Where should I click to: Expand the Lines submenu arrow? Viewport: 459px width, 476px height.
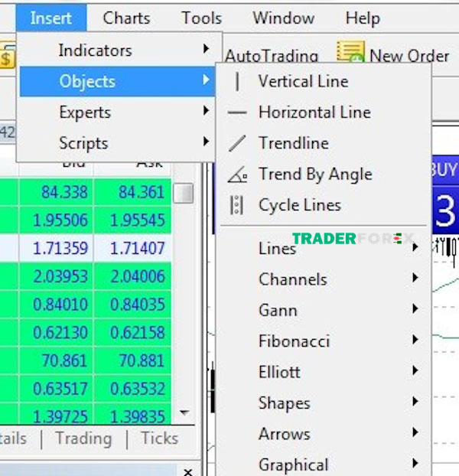[x=415, y=247]
